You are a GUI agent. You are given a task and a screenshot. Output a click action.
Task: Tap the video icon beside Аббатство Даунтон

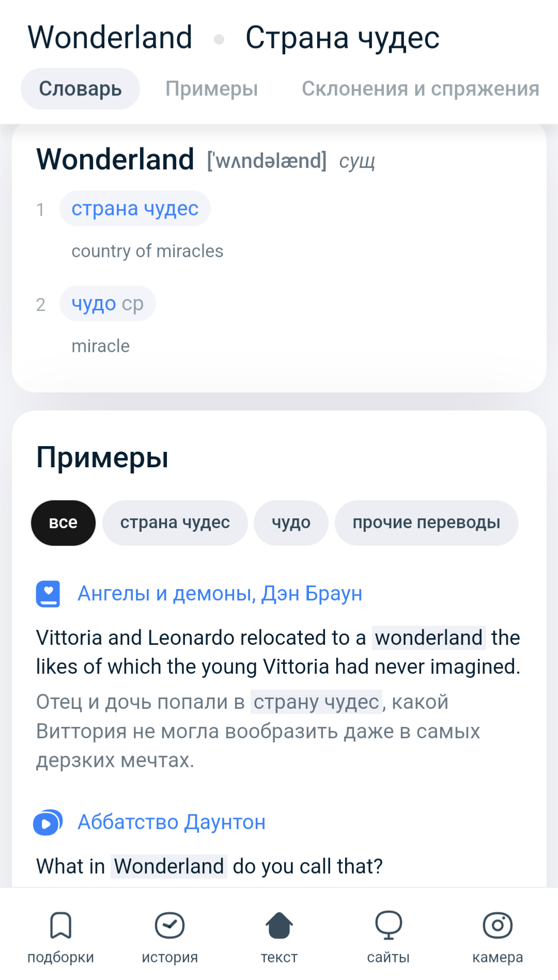coord(48,823)
